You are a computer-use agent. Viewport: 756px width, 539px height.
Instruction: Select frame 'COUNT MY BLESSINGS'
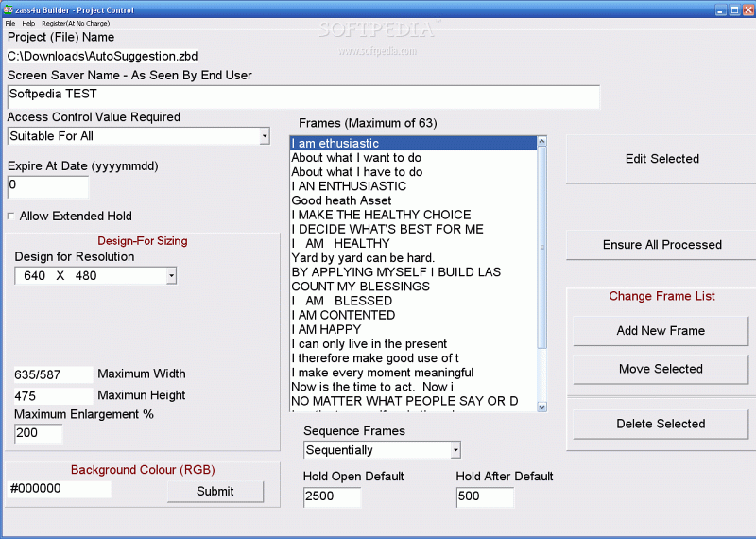click(413, 287)
